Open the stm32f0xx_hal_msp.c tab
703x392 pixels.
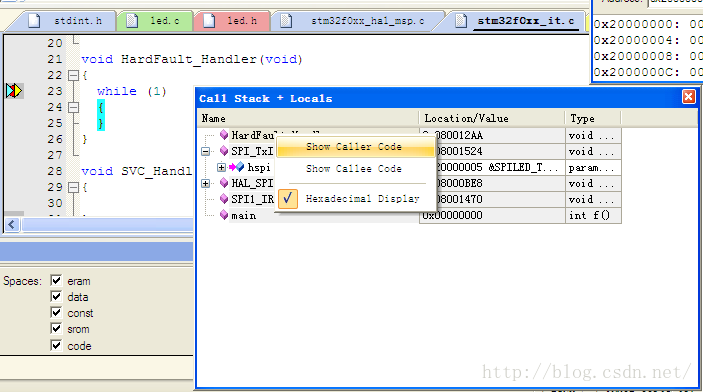(355, 21)
